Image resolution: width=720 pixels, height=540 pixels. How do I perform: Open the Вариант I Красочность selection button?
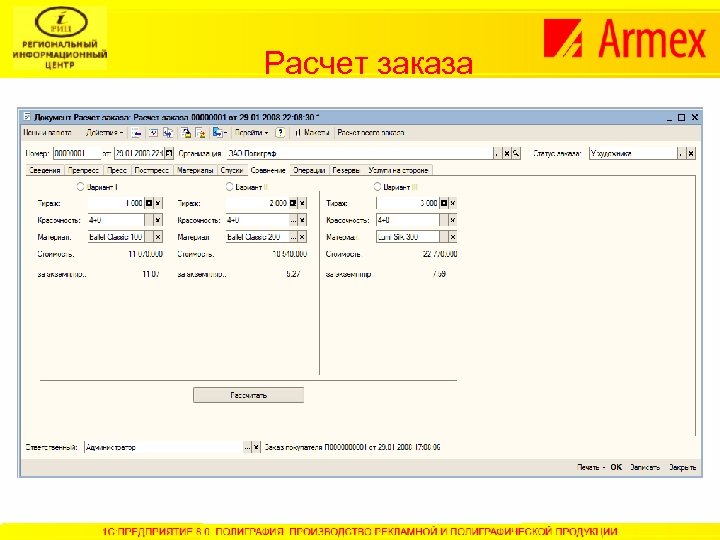tap(149, 220)
